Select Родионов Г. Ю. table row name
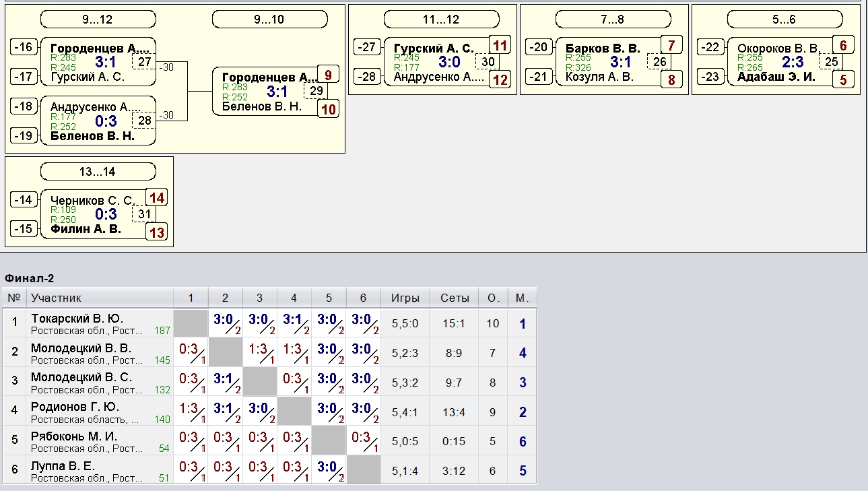 click(x=75, y=407)
